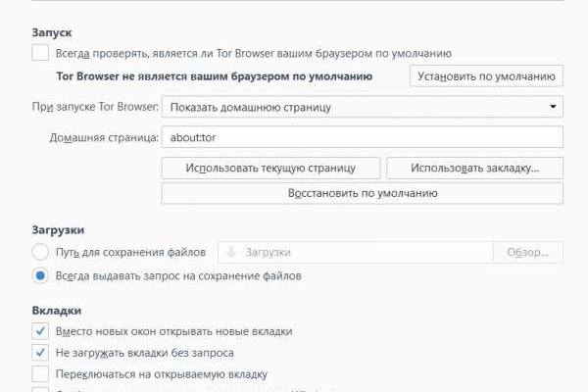Click 'Использовать закладку...' button
588x392 pixels.
(474, 168)
